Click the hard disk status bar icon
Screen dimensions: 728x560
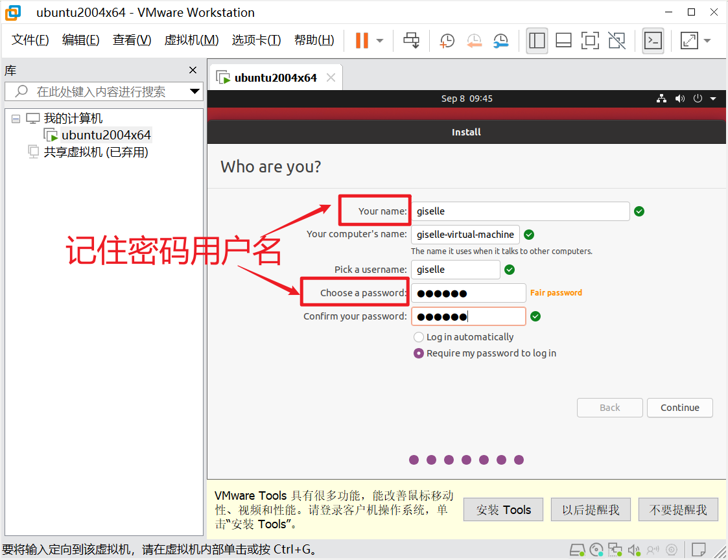577,550
